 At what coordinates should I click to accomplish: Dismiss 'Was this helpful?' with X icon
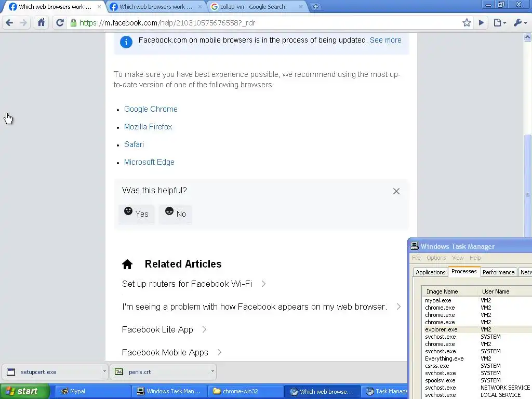396,191
